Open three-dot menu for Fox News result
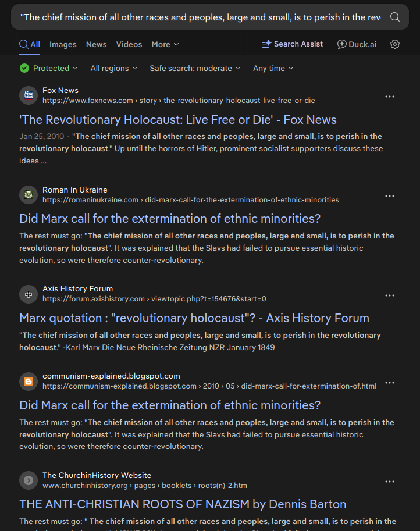Image resolution: width=420 pixels, height=531 pixels. tap(390, 97)
